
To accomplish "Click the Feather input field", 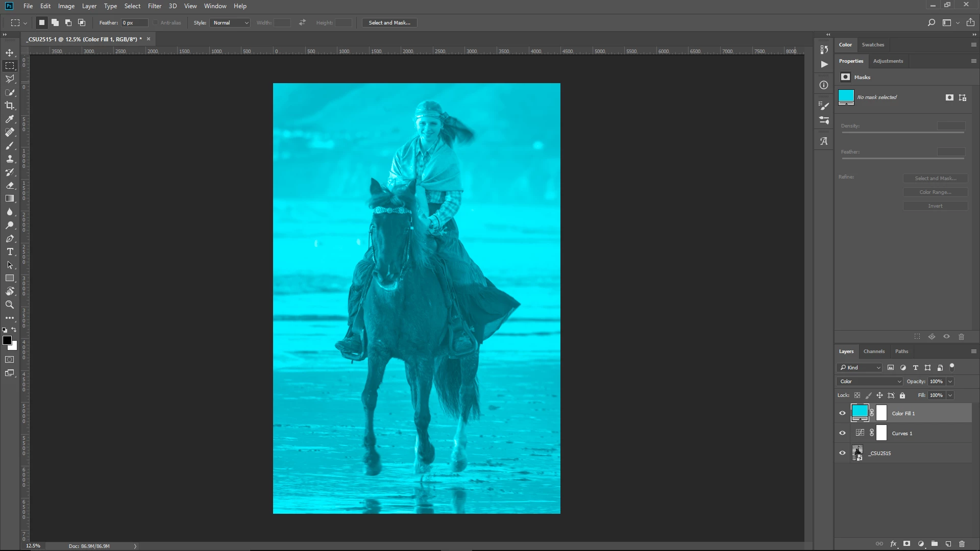I will coord(134,23).
